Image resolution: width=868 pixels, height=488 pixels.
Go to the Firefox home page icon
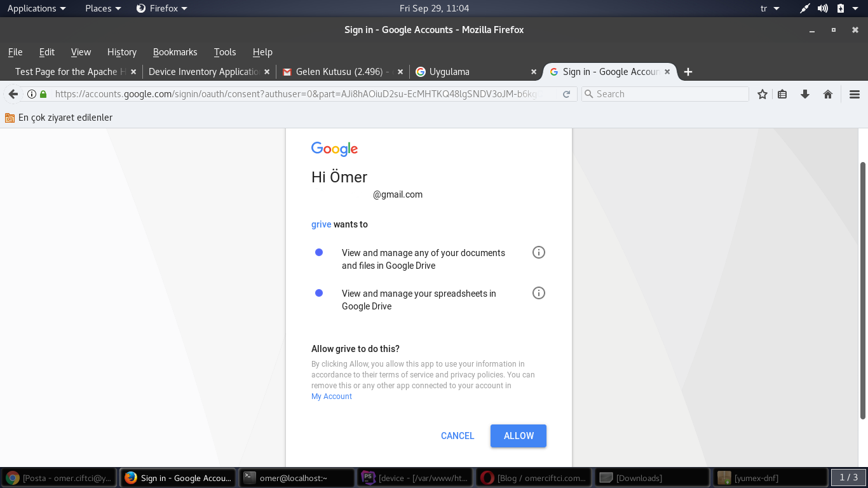(x=827, y=94)
